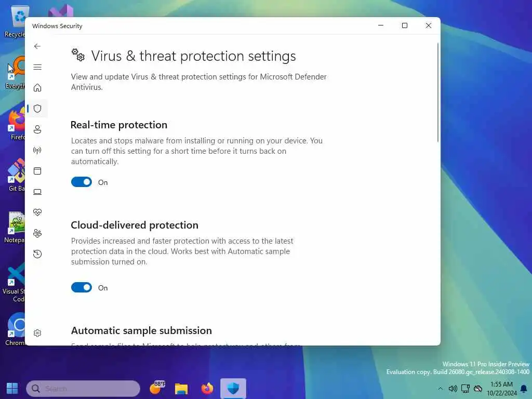Click the Real-time protection heading
Screen dimensions: 532x399
[119, 125]
